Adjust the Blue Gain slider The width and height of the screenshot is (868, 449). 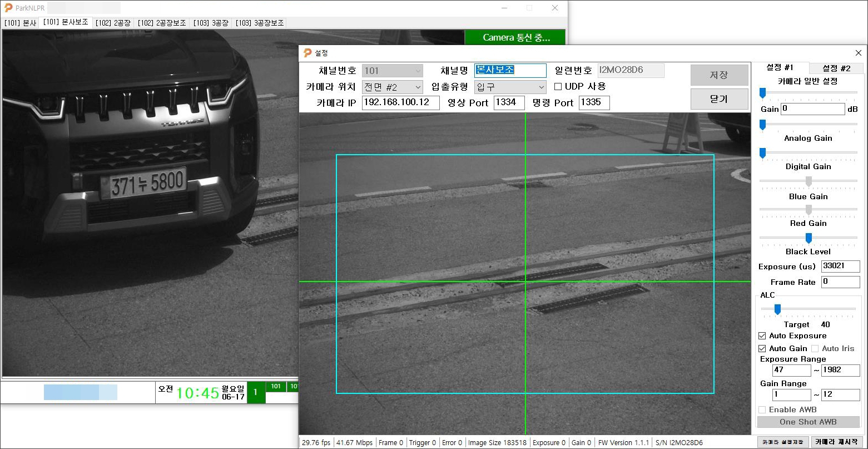809,182
